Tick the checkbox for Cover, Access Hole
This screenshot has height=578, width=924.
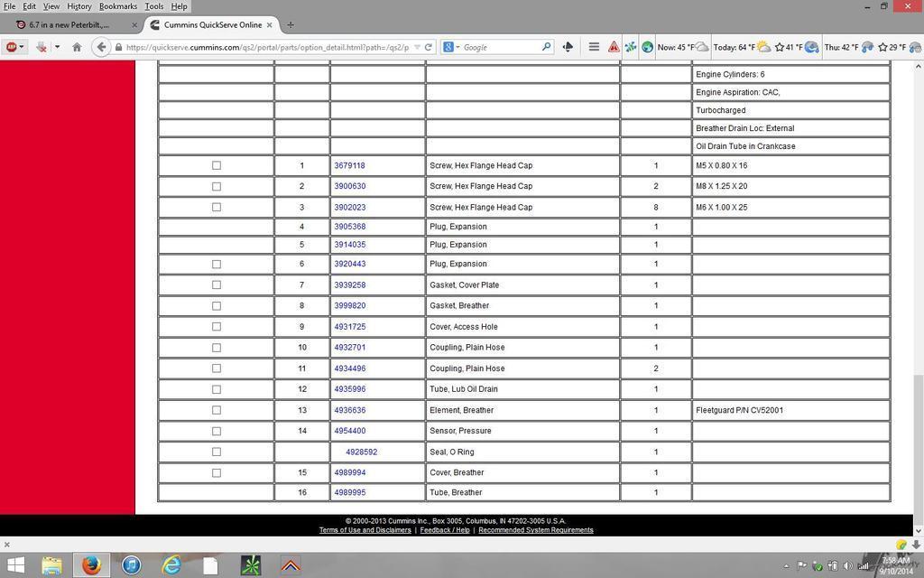tap(217, 327)
